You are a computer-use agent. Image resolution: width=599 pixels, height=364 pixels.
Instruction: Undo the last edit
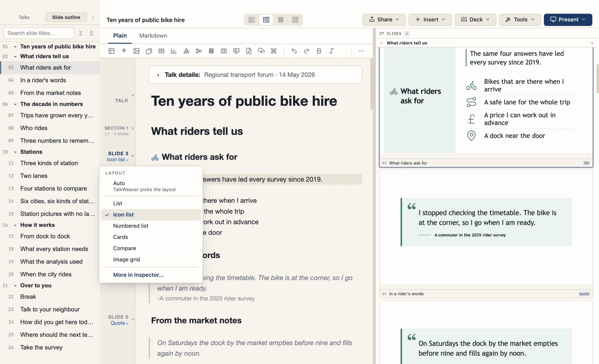(x=294, y=51)
